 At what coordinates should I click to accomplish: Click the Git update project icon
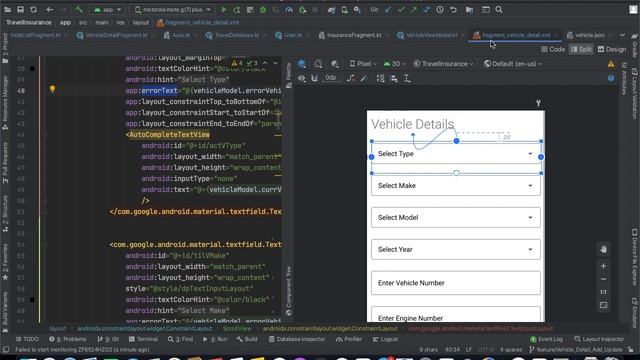(388, 9)
